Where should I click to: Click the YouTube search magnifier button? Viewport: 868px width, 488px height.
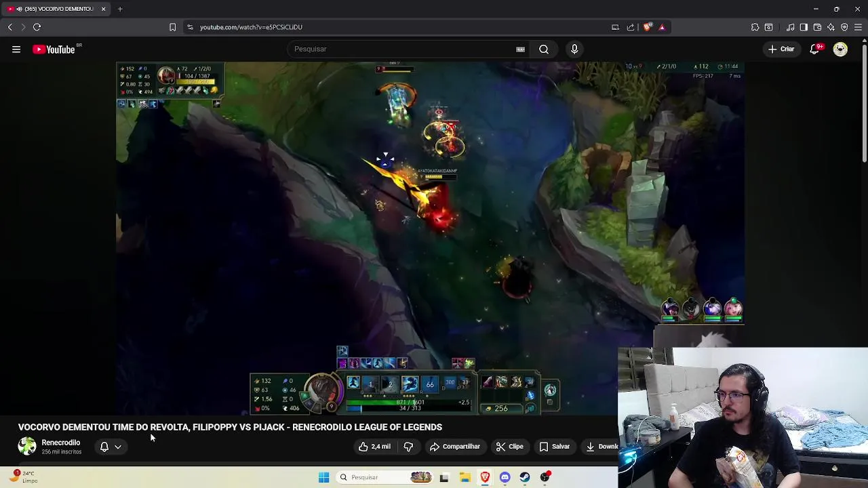click(544, 49)
